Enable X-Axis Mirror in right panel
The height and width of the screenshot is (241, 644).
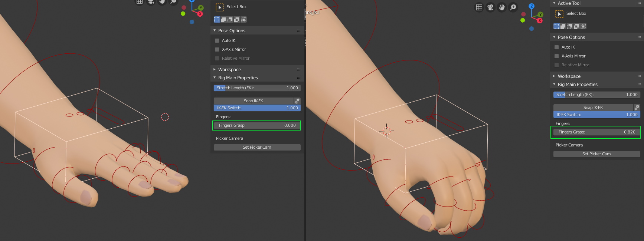point(557,56)
